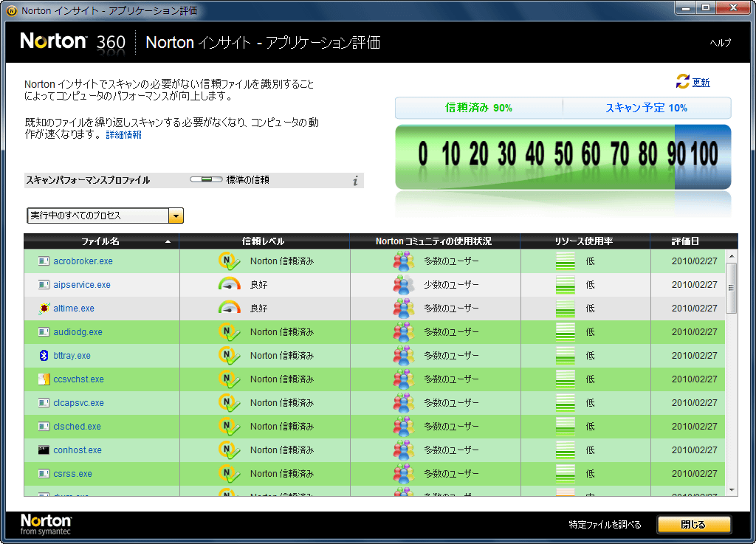Select the スキャン予定 10% tab
The image size is (756, 544).
click(647, 108)
